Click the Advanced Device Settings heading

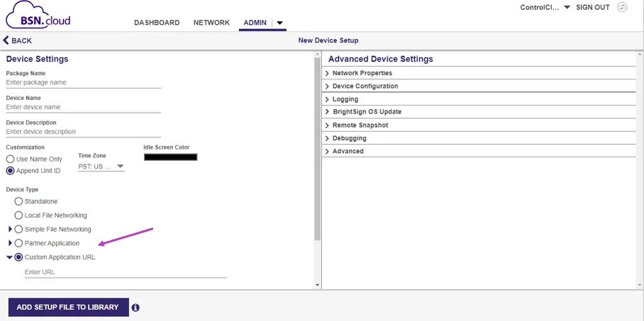[x=381, y=59]
